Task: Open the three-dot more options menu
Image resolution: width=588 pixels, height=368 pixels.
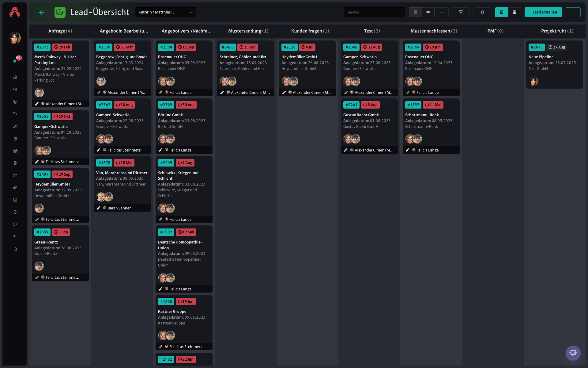Action: coord(573,12)
